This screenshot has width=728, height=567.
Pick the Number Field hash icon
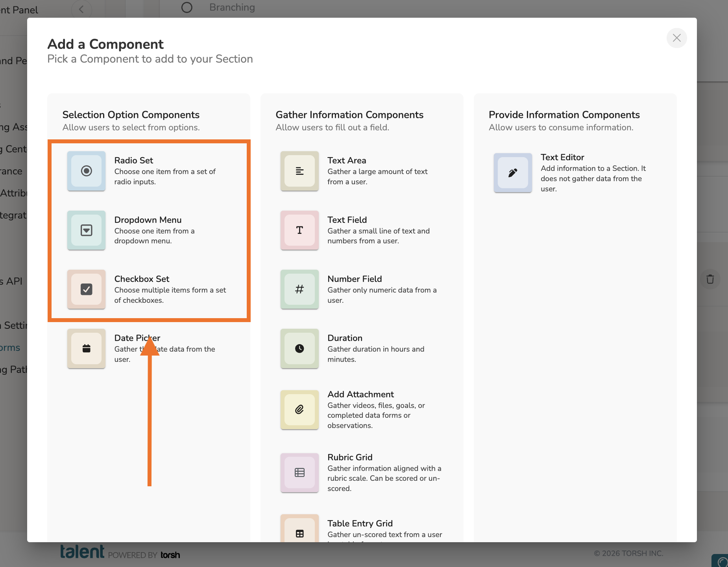pyautogui.click(x=299, y=289)
